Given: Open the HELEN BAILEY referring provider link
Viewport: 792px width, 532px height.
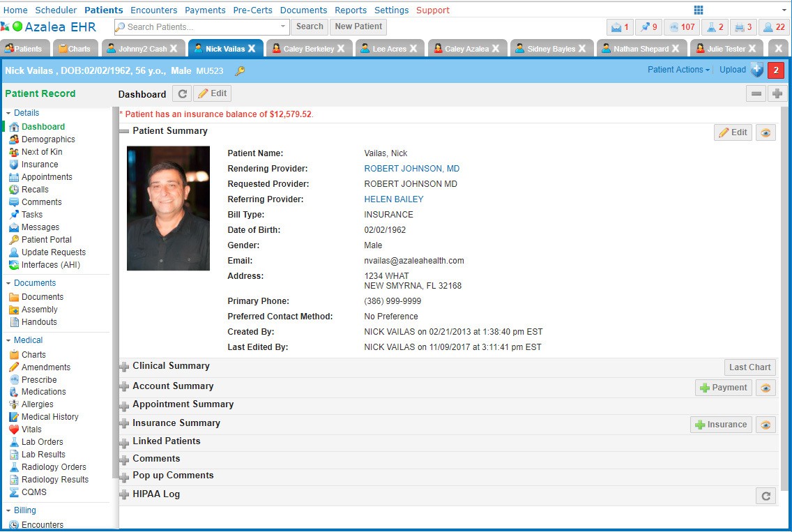Looking at the screenshot, I should 393,199.
